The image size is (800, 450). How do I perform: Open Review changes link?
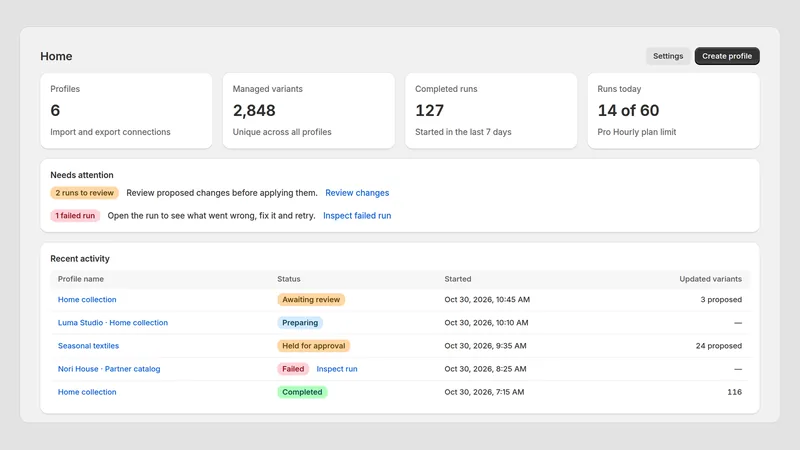coord(357,193)
